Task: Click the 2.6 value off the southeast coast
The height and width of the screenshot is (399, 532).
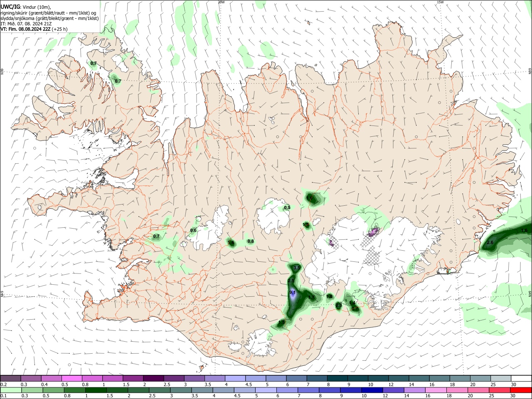Action: coord(490,242)
